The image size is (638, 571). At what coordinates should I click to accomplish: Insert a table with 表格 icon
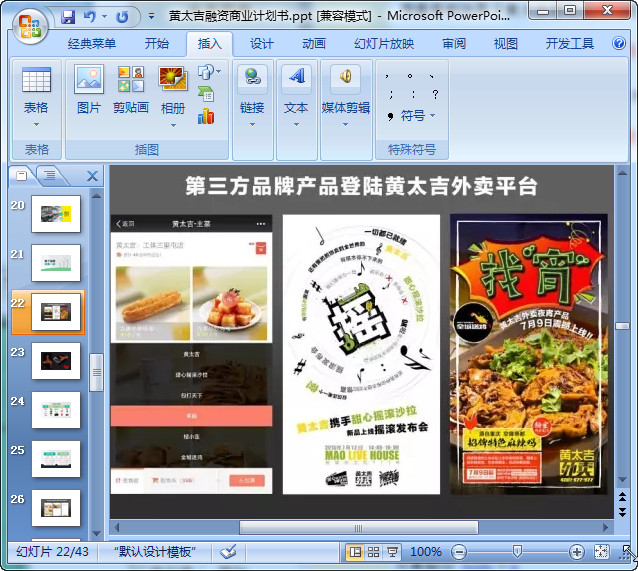pyautogui.click(x=36, y=79)
